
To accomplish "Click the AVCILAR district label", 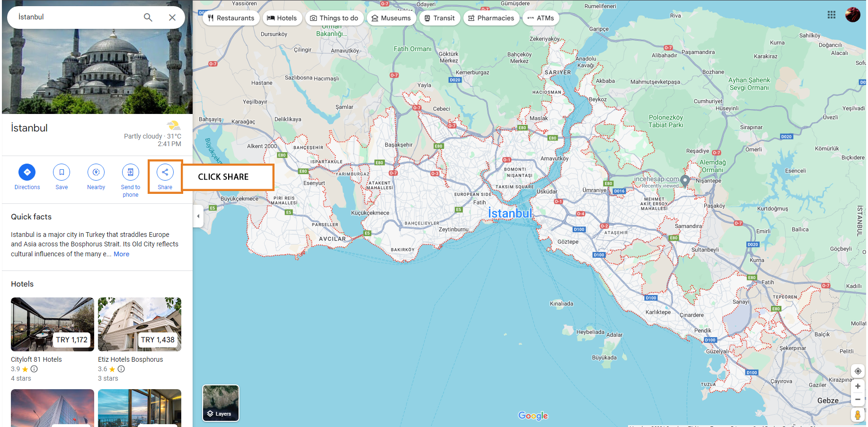I will 332,239.
